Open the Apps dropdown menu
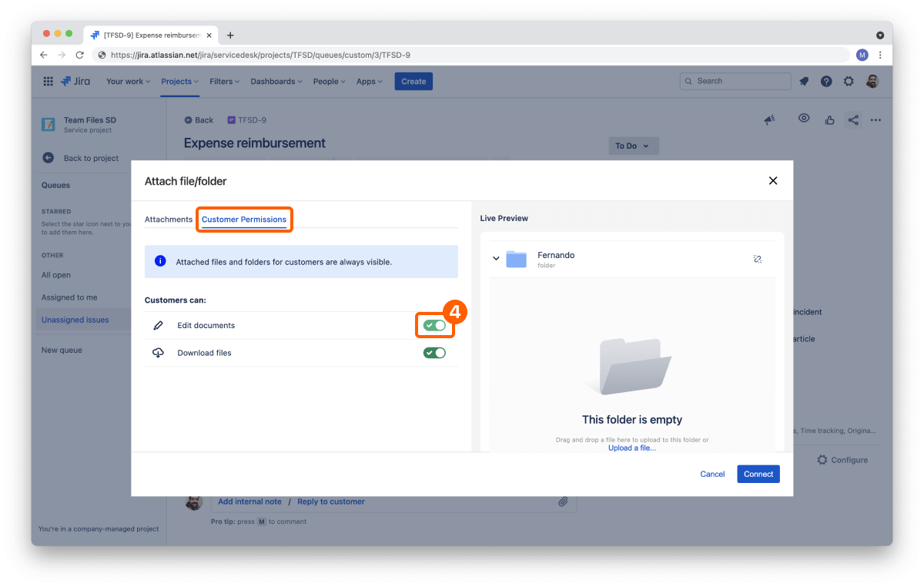The image size is (924, 587). (x=370, y=82)
